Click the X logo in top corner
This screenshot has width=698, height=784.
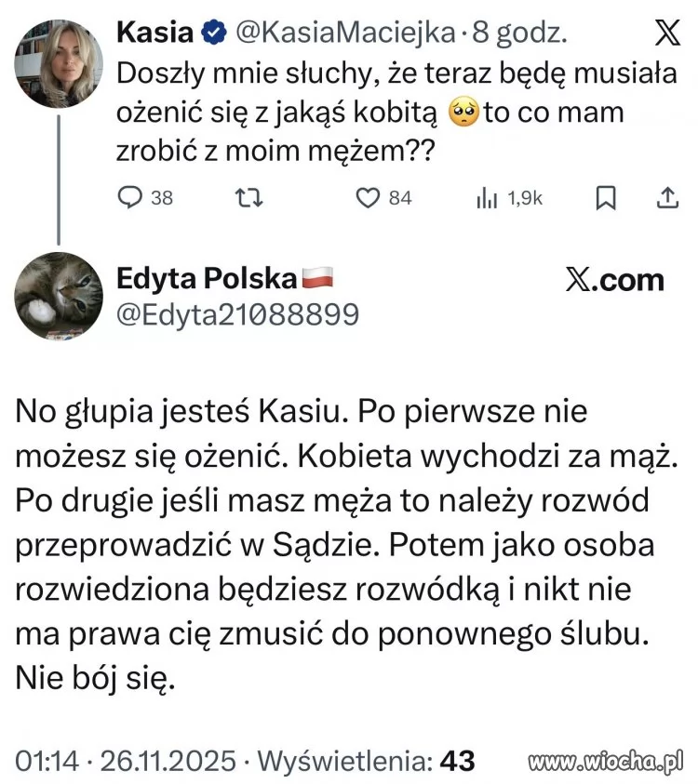click(x=667, y=33)
